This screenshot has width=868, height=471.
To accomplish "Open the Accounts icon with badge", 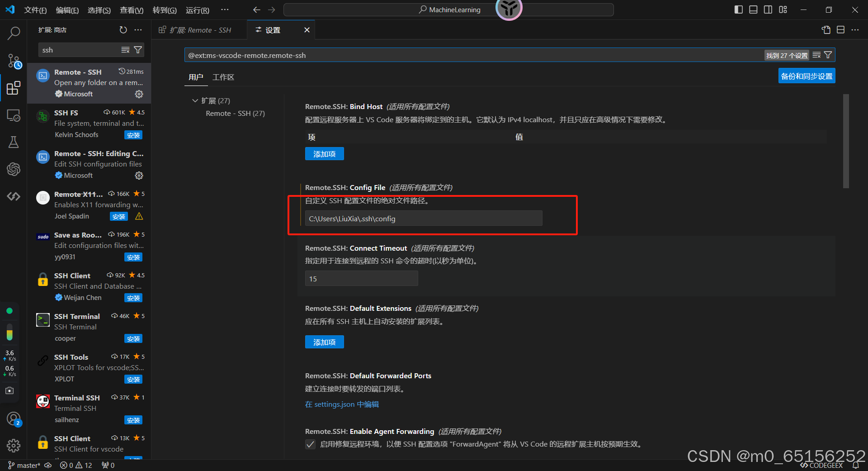I will pyautogui.click(x=14, y=419).
